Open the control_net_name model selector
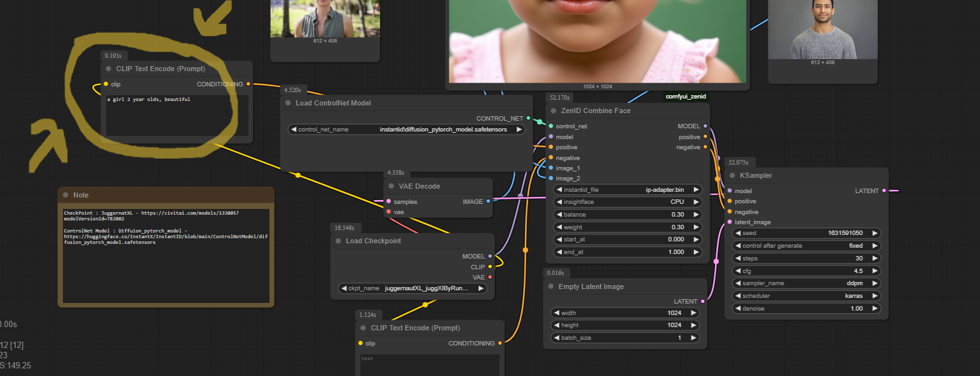Viewport: 980px width, 376px height. click(407, 129)
